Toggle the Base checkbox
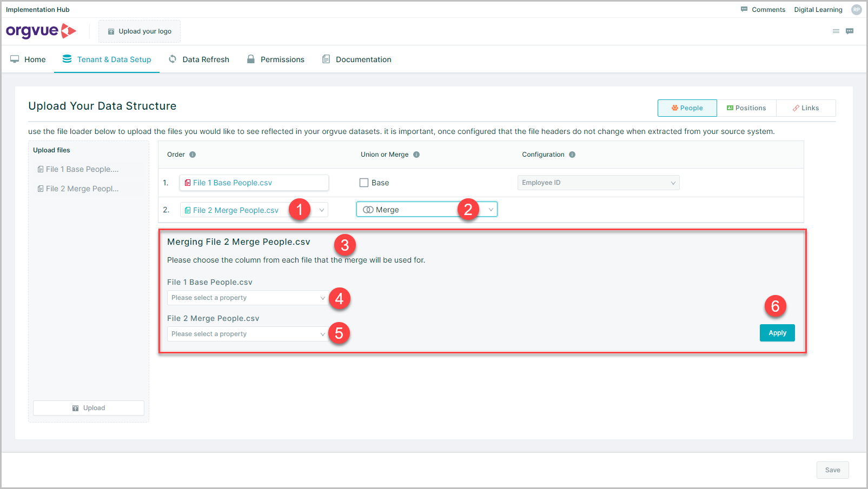 [364, 183]
